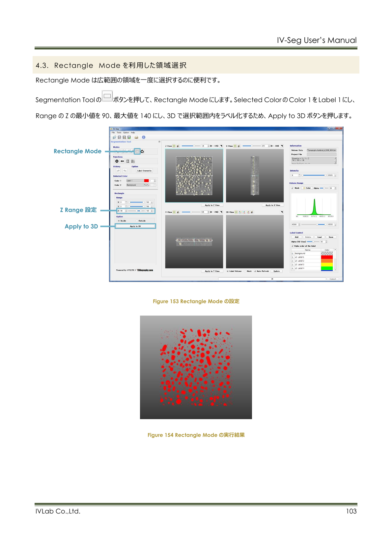Select the Rectangle mode icon

(x=137, y=151)
